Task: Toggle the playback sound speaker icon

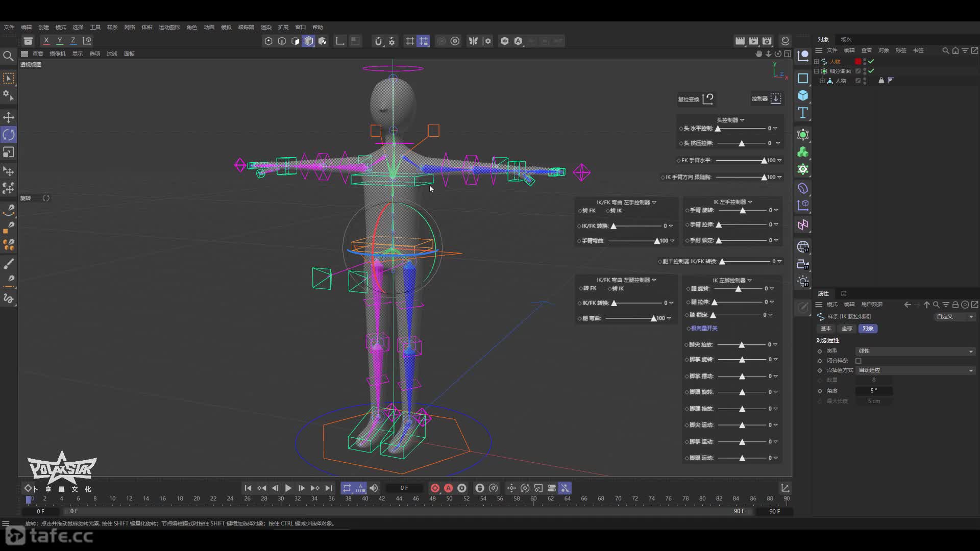Action: [374, 488]
